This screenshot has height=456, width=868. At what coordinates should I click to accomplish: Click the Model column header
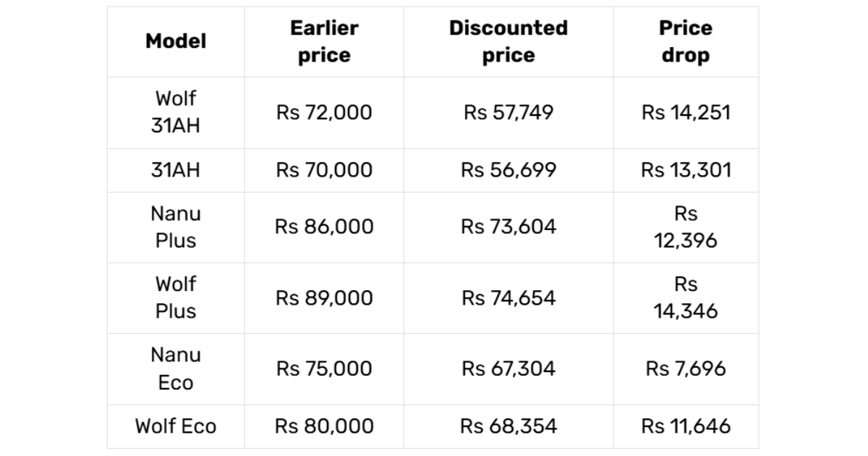[x=176, y=41]
